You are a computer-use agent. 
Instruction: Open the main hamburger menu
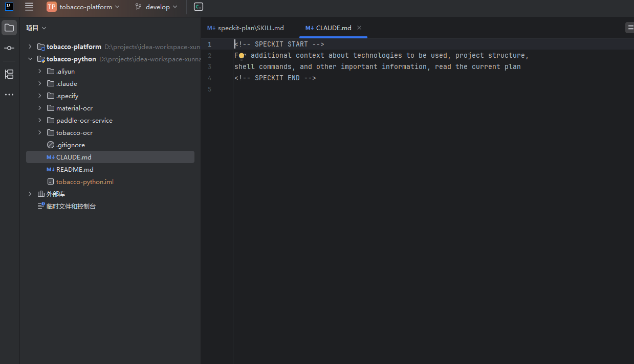click(29, 7)
